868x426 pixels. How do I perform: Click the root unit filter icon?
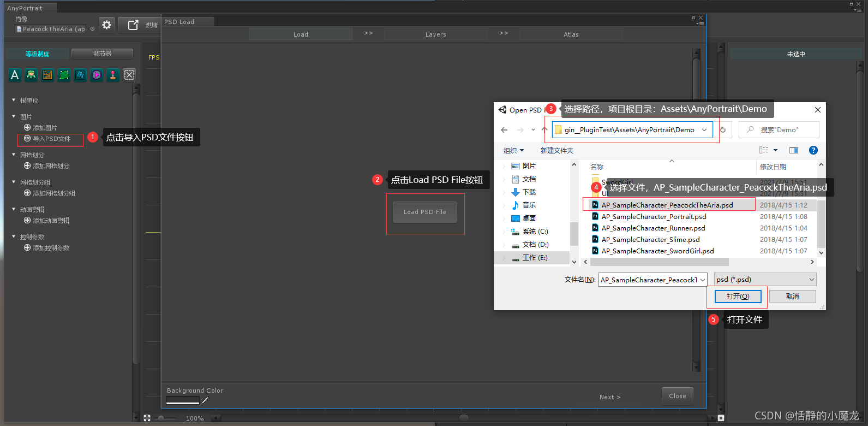tap(31, 75)
